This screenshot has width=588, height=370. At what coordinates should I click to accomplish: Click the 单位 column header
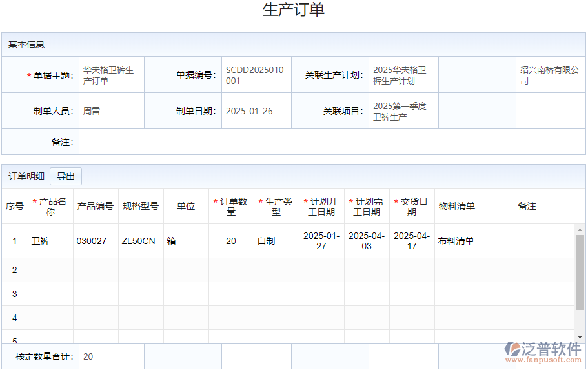tap(186, 206)
